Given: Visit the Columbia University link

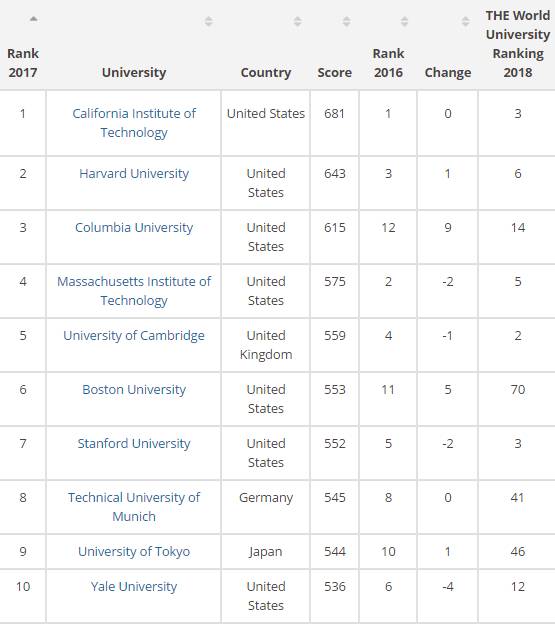Looking at the screenshot, I should (134, 228).
